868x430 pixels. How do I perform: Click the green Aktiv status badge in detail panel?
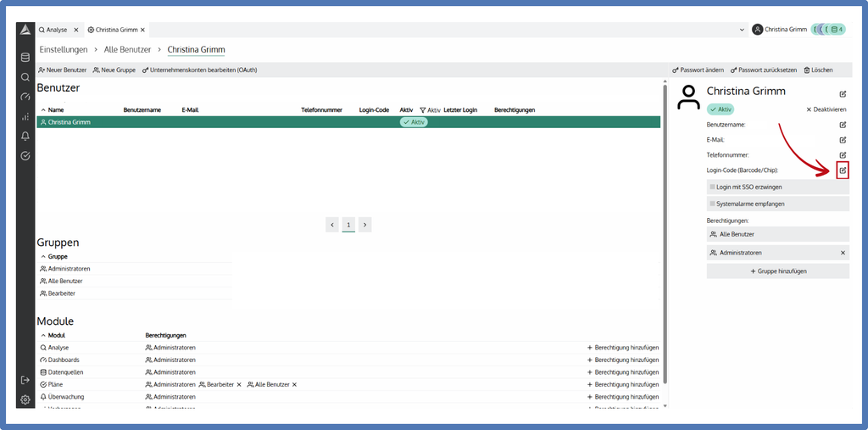[x=721, y=109]
